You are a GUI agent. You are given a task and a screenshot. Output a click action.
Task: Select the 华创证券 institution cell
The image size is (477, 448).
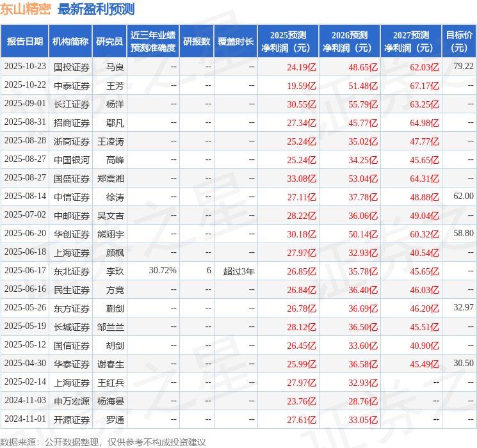coord(72,234)
